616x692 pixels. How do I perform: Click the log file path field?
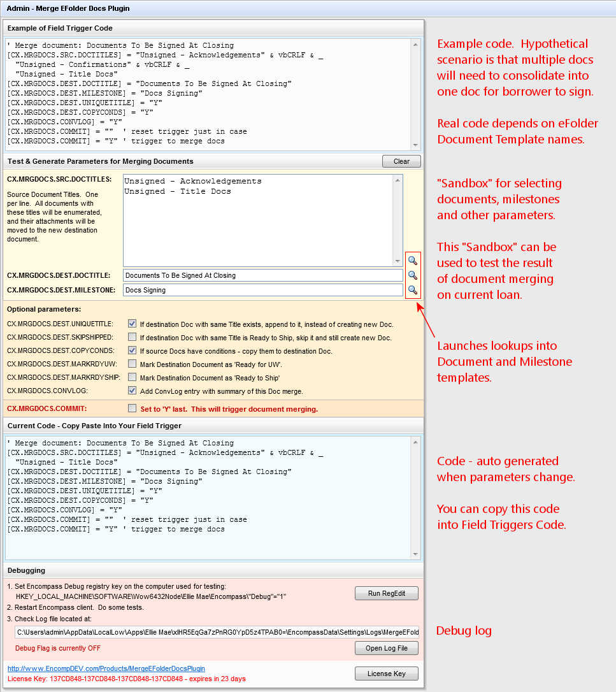[217, 632]
